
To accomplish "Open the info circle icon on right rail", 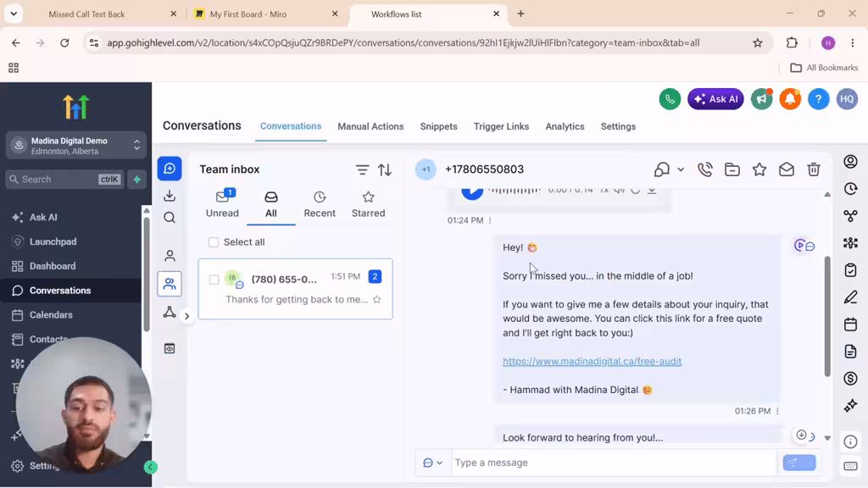I will [x=851, y=441].
